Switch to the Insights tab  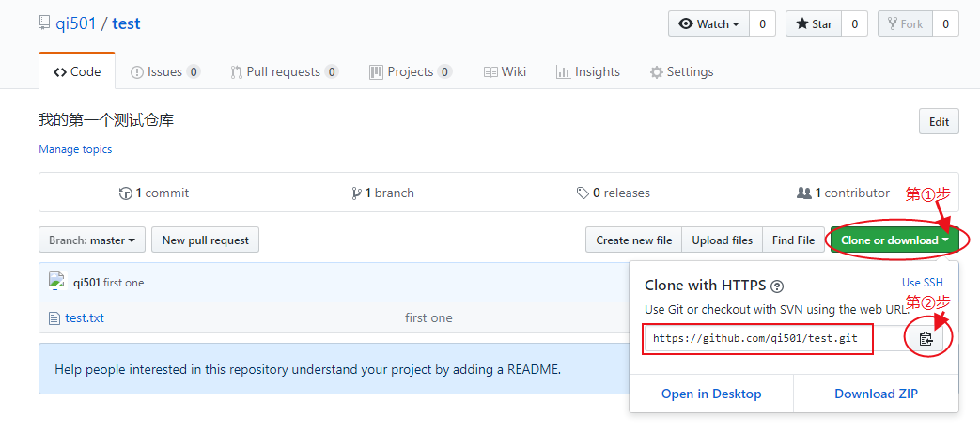click(588, 72)
